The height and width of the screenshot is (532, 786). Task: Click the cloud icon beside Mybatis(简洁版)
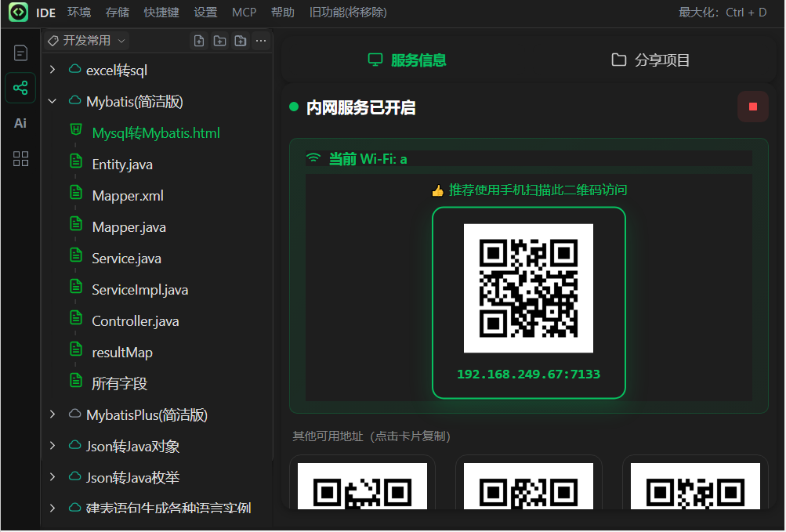pyautogui.click(x=74, y=101)
